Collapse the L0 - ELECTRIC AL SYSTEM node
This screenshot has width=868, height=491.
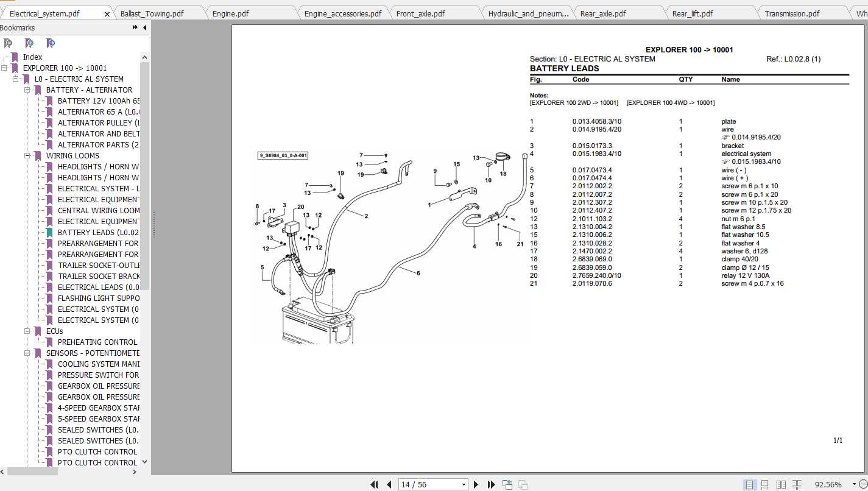(x=16, y=79)
